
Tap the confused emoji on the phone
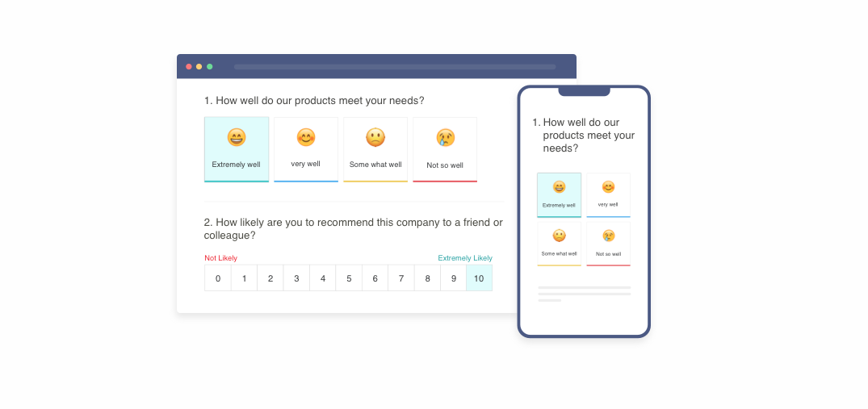559,236
